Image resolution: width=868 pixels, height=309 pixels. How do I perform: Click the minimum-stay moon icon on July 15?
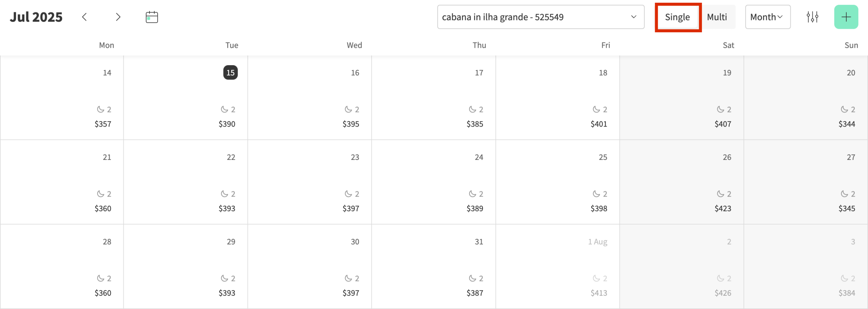point(223,109)
